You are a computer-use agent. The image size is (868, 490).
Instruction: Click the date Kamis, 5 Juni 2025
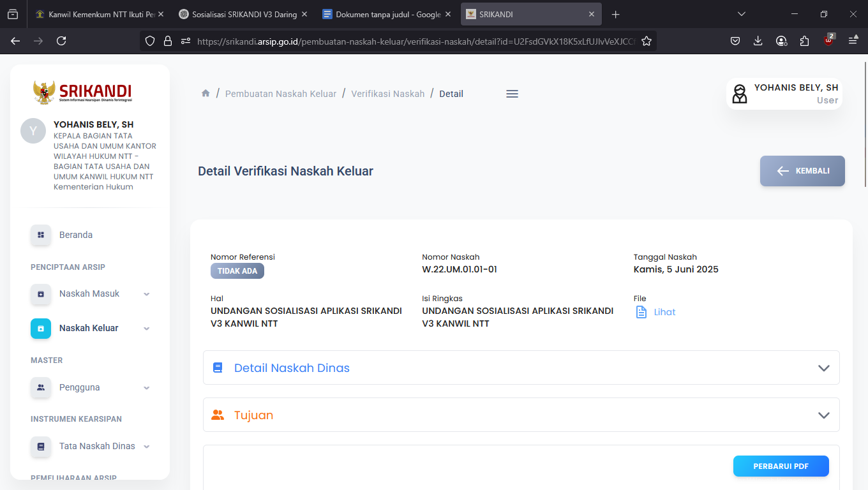676,269
